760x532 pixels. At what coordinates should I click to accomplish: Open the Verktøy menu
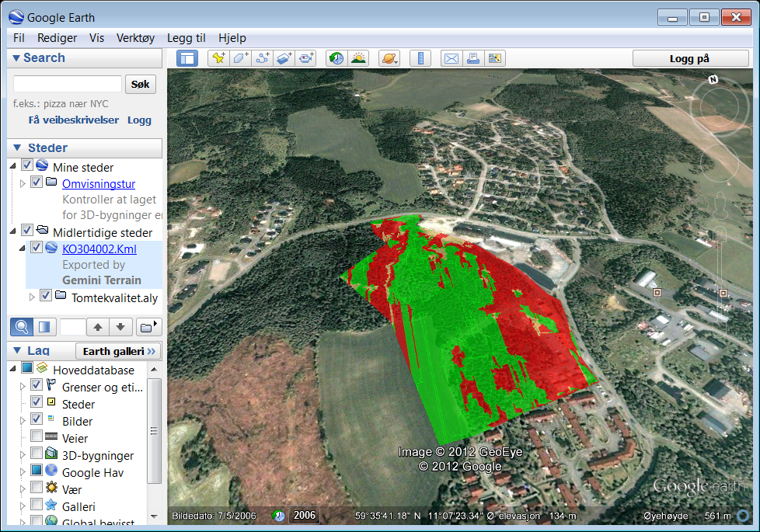135,37
